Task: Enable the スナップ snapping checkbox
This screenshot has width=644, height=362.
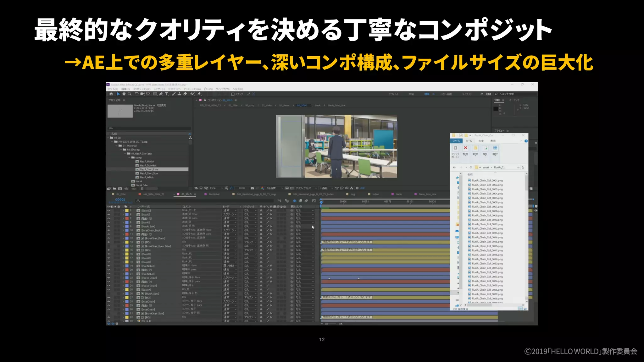Action: 233,94
